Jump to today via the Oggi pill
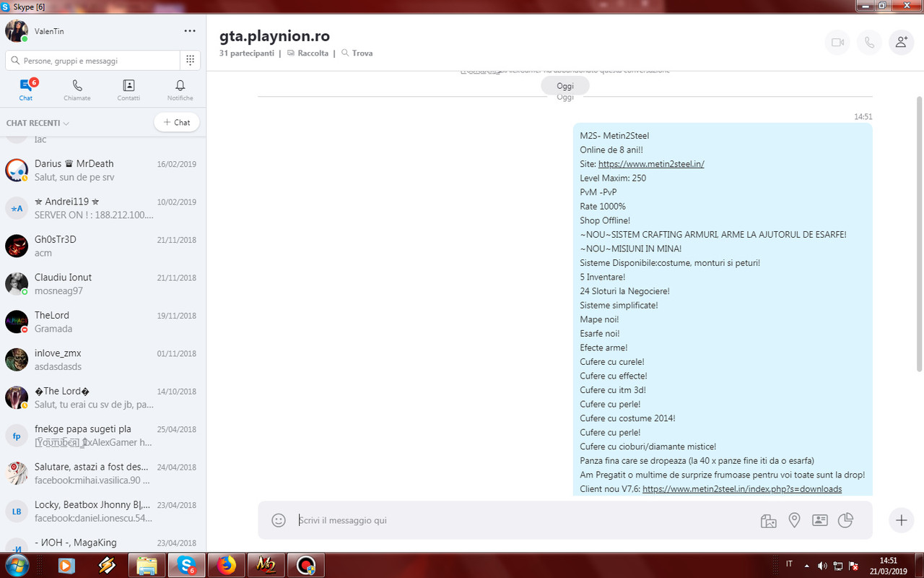Viewport: 924px width, 578px height. (565, 85)
